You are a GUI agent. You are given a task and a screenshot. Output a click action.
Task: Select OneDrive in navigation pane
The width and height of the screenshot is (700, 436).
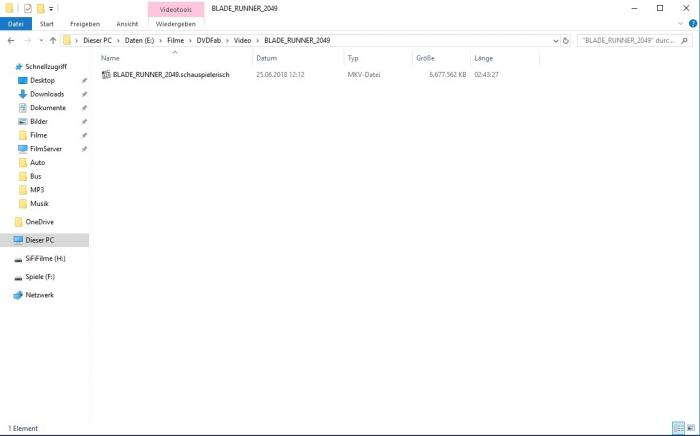pyautogui.click(x=39, y=222)
